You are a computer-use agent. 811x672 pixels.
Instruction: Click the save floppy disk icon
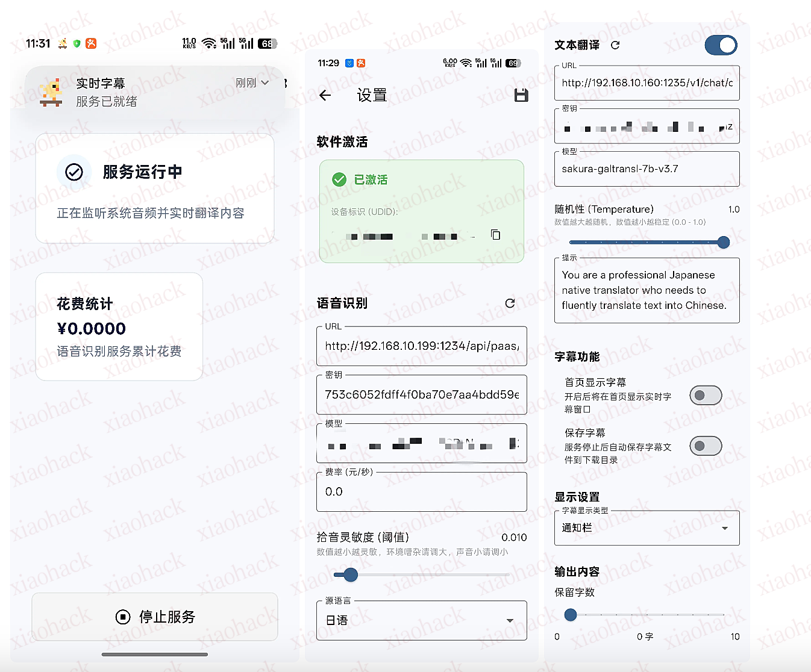[x=521, y=95]
